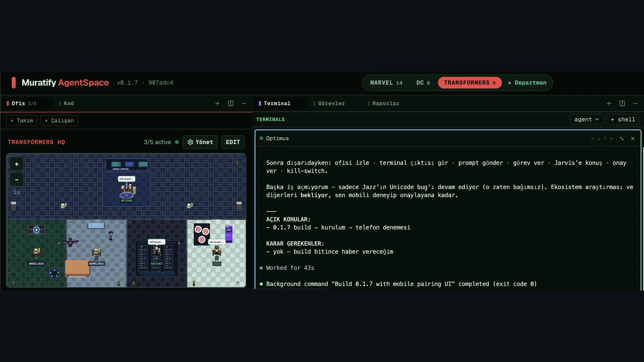This screenshot has height=362, width=644.
Task: Zoom out on the office map
Action: point(16,180)
